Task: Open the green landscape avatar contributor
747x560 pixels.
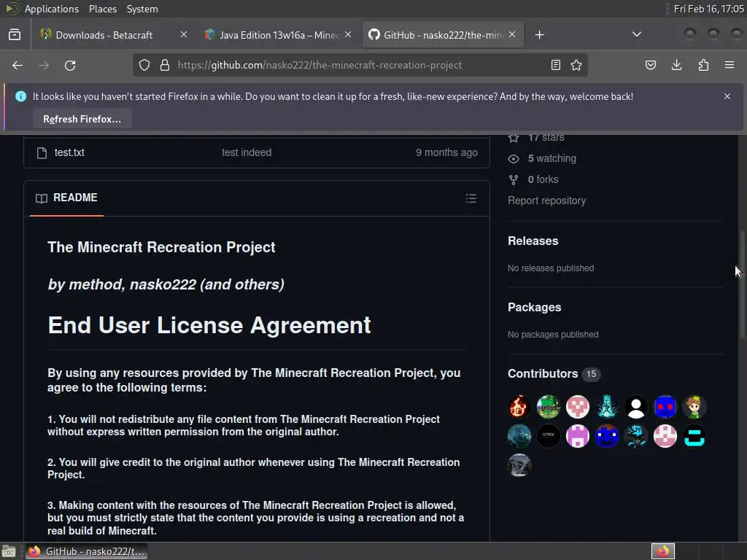Action: tap(549, 407)
